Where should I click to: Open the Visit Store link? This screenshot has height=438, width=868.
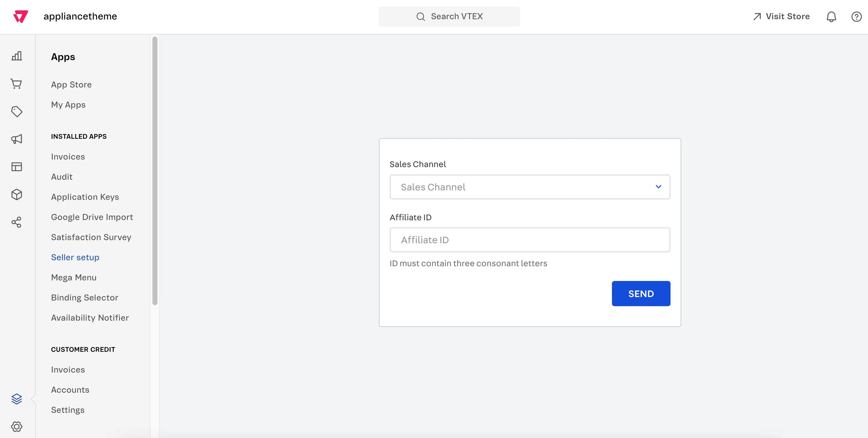click(x=781, y=16)
